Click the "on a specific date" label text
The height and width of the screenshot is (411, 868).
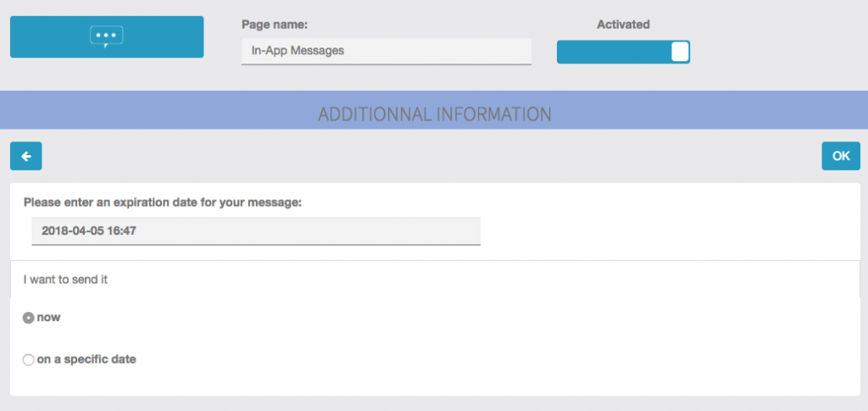[86, 359]
